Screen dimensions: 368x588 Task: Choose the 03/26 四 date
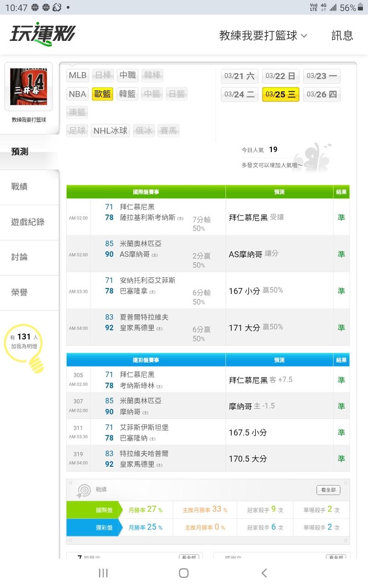pyautogui.click(x=322, y=95)
